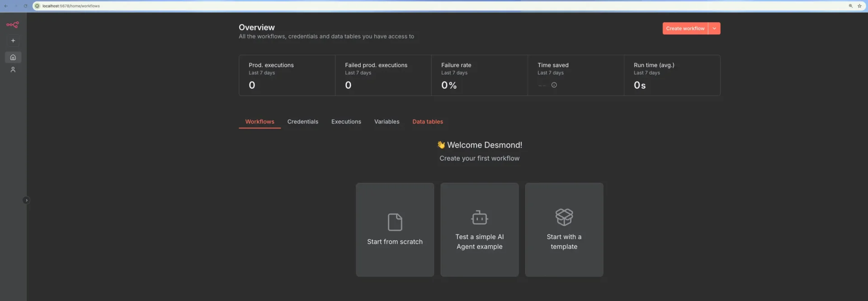The width and height of the screenshot is (868, 301).
Task: Click the Welcome Desmond! text
Action: tap(484, 145)
